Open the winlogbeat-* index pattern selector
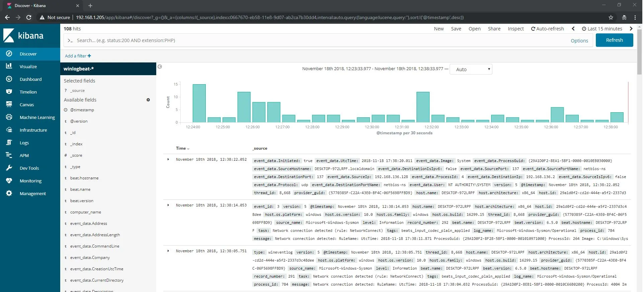This screenshot has height=292, width=644. pyautogui.click(x=108, y=69)
